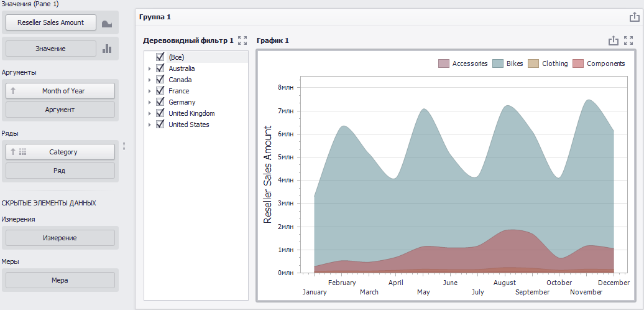This screenshot has width=644, height=310.
Task: Toggle the Germany checkbox
Action: pyautogui.click(x=160, y=102)
